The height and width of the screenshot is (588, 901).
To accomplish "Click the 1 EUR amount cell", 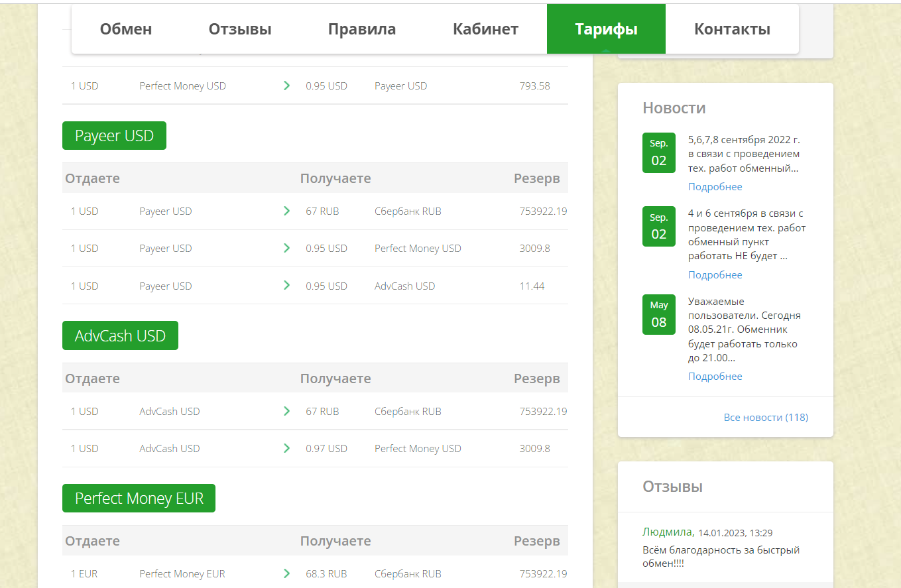I will point(84,573).
